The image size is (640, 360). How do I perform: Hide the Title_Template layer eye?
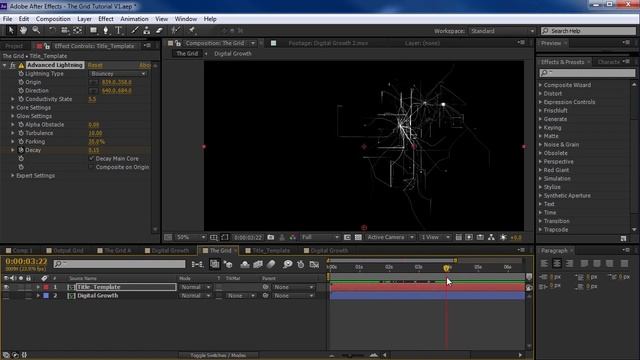pos(6,287)
